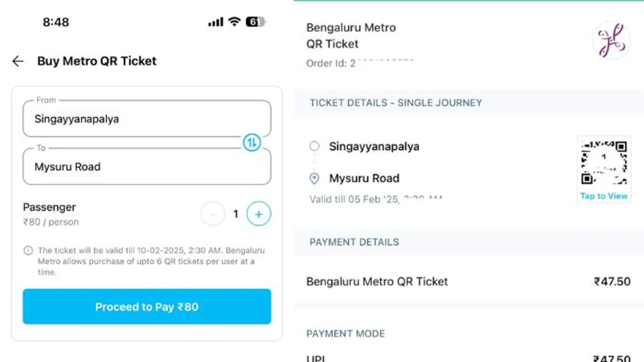Tap the 'Tap to View' link under the QR code
Screen dimensions: 644x362
pos(603,196)
